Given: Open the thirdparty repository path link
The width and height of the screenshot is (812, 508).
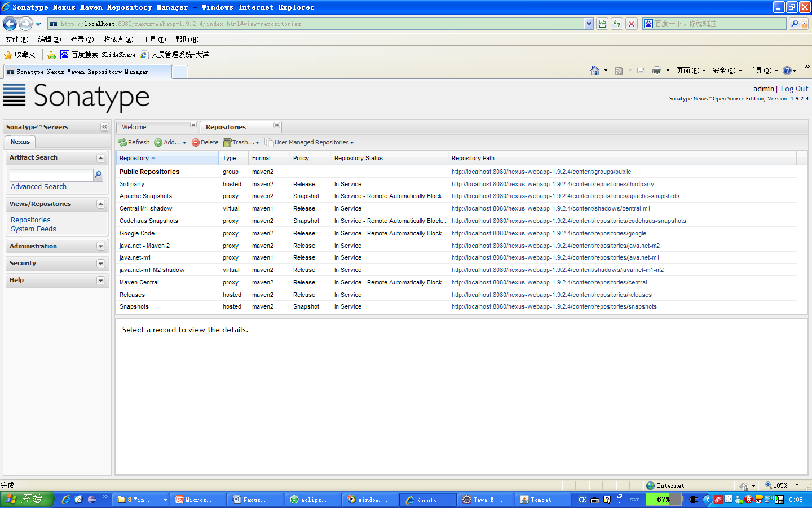Looking at the screenshot, I should tap(553, 184).
